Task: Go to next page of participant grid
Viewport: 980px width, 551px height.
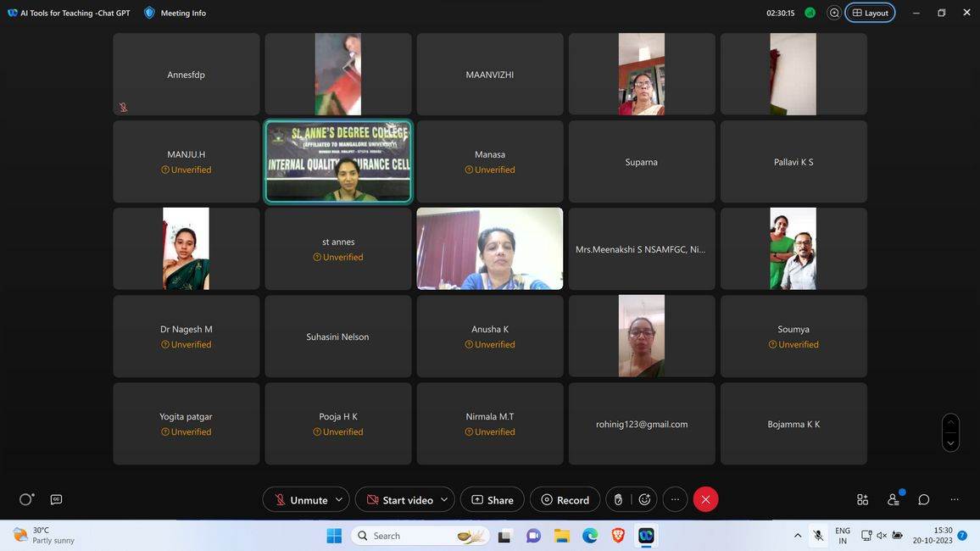Action: pyautogui.click(x=950, y=442)
